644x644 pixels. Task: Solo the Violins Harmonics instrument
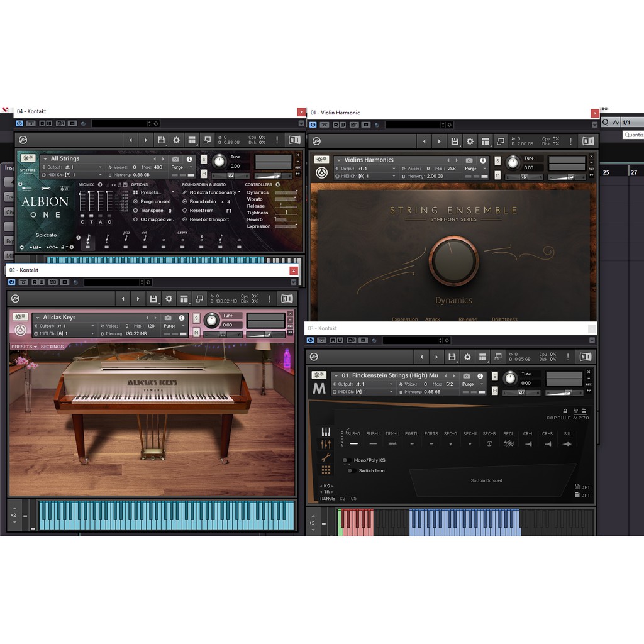pos(497,160)
